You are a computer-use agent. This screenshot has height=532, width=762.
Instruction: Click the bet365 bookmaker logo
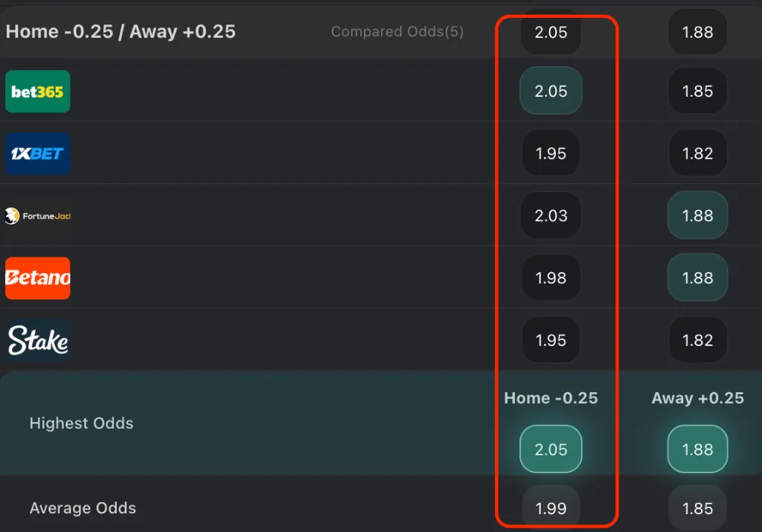[38, 92]
